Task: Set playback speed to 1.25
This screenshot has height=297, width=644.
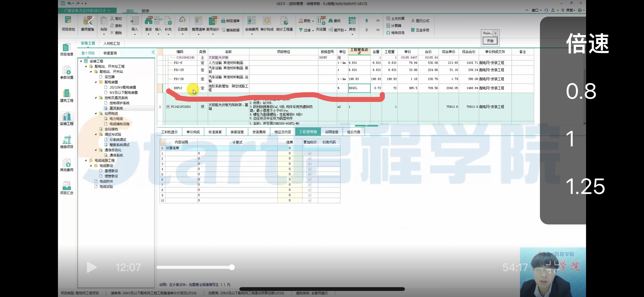Action: pyautogui.click(x=585, y=186)
